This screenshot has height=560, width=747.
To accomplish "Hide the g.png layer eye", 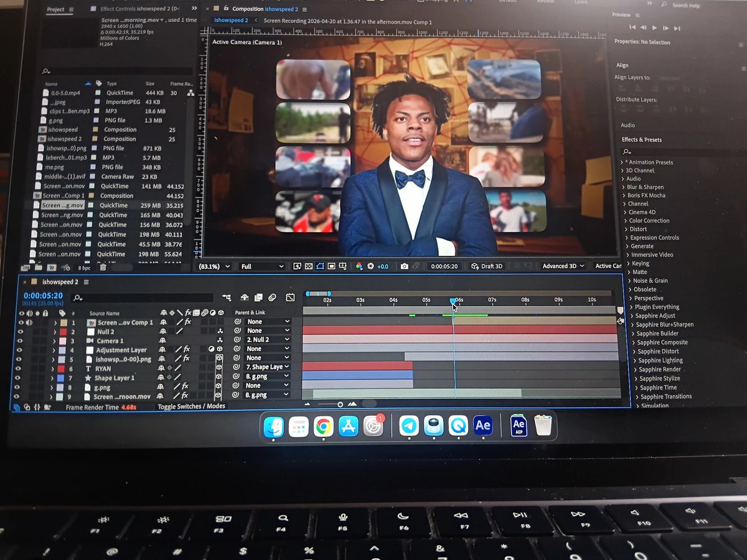I will tap(17, 387).
